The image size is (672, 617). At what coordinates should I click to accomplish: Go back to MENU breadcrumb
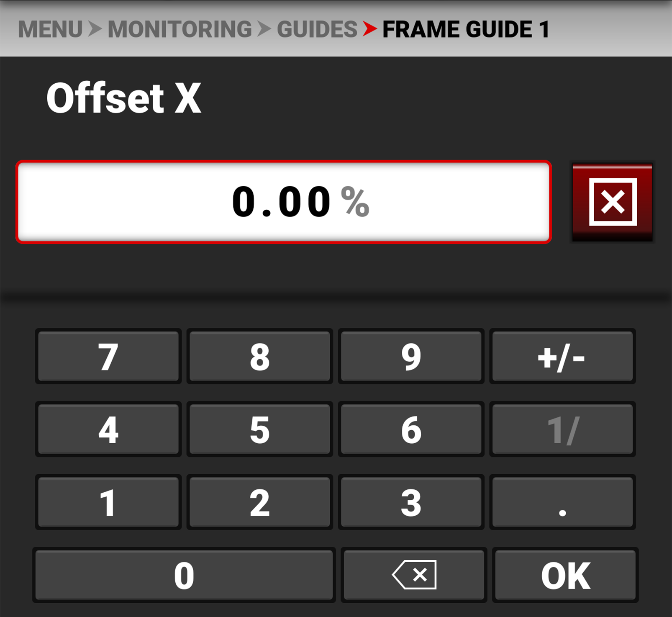point(51,29)
